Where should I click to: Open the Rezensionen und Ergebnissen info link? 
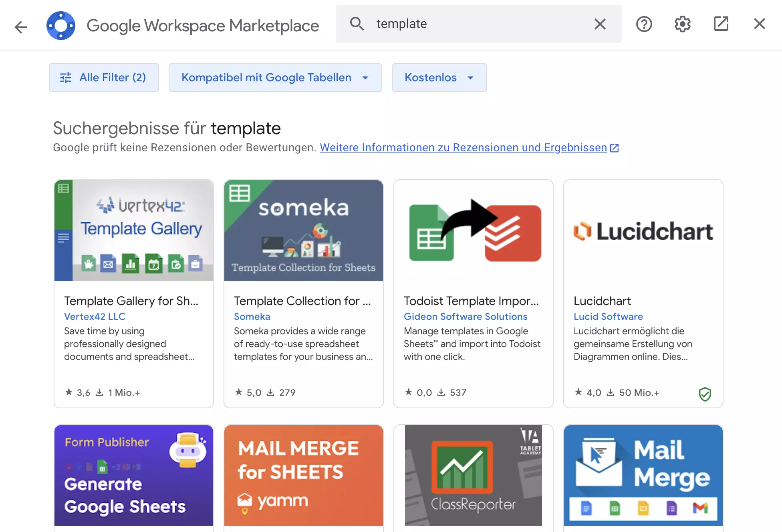tap(463, 148)
